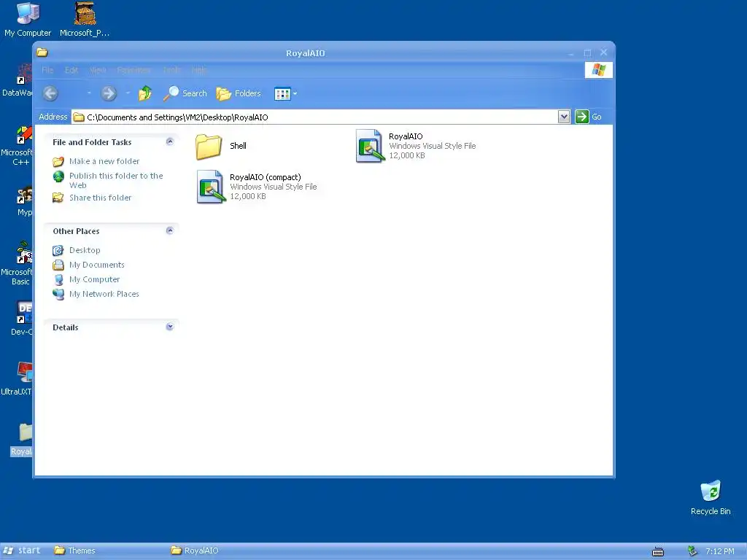Click the Go button

[x=589, y=117]
